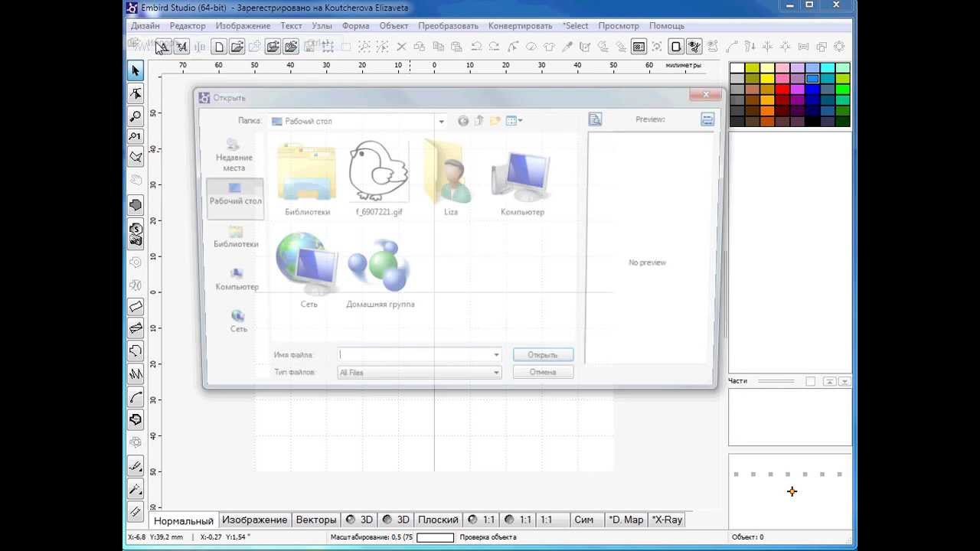
Task: Switch to the D. Map view tab
Action: (626, 520)
